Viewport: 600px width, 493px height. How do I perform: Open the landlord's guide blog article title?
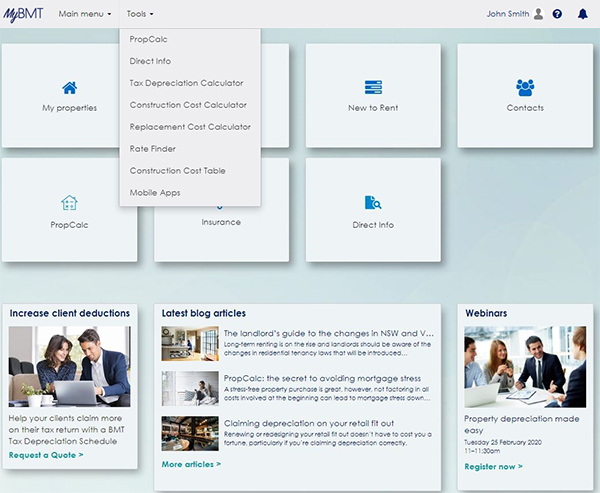tap(328, 333)
